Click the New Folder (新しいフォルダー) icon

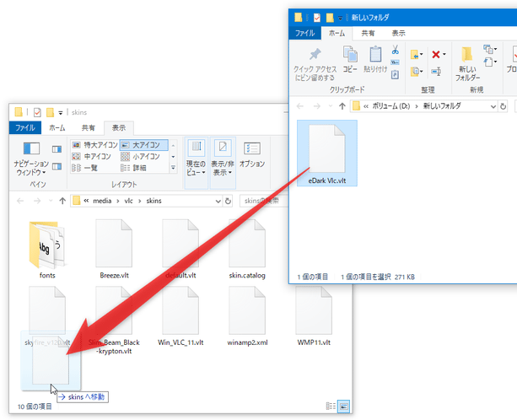pyautogui.click(x=466, y=59)
